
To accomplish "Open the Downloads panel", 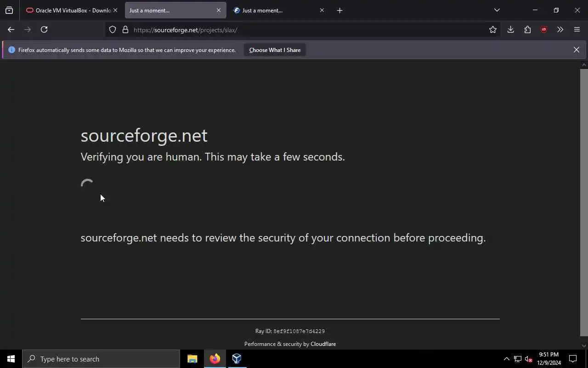I will click(x=510, y=29).
